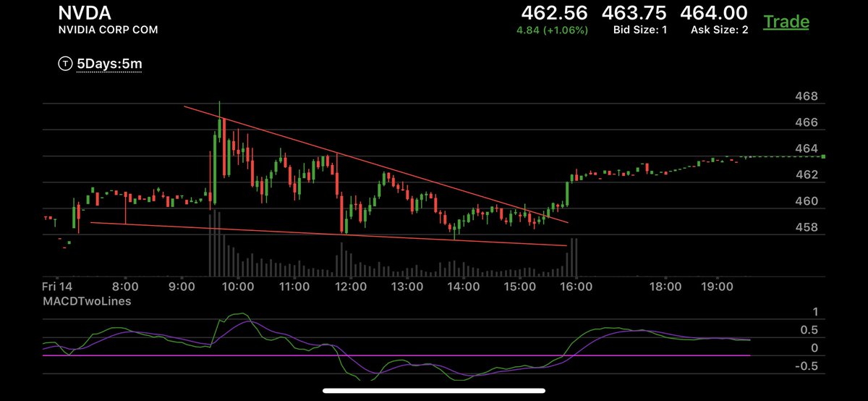Tap the Bid Size: 1 label

[x=641, y=30]
